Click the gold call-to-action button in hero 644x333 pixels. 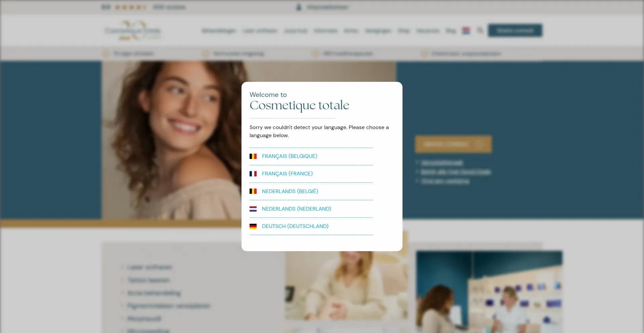pos(453,144)
